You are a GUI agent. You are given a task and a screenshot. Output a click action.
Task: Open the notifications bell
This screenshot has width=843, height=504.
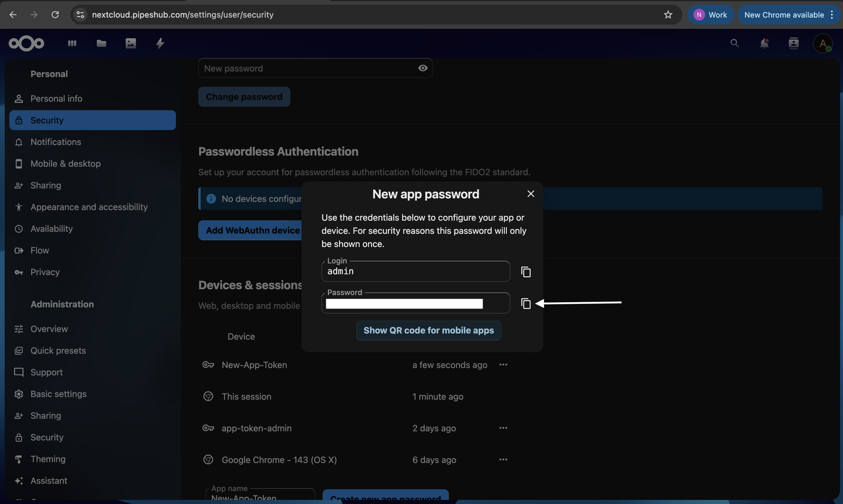click(x=764, y=43)
